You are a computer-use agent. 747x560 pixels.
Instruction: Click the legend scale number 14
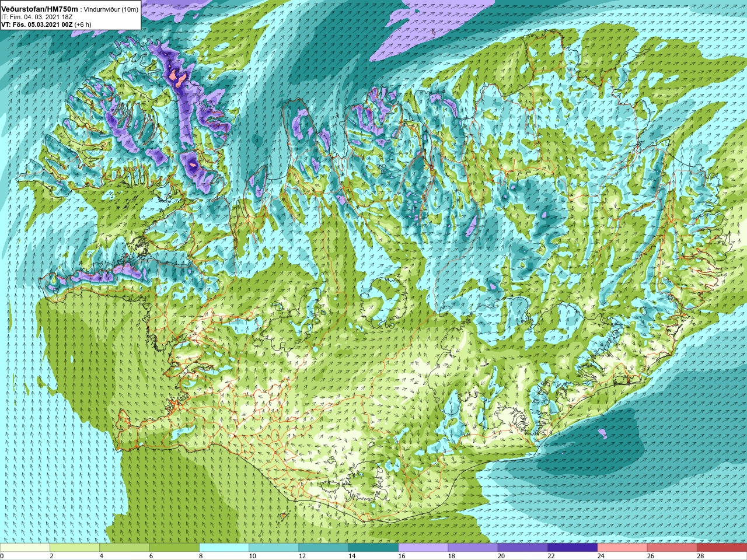[352, 556]
